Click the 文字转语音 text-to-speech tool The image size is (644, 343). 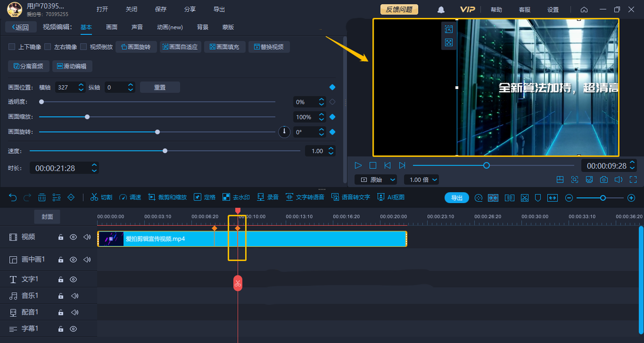point(305,197)
